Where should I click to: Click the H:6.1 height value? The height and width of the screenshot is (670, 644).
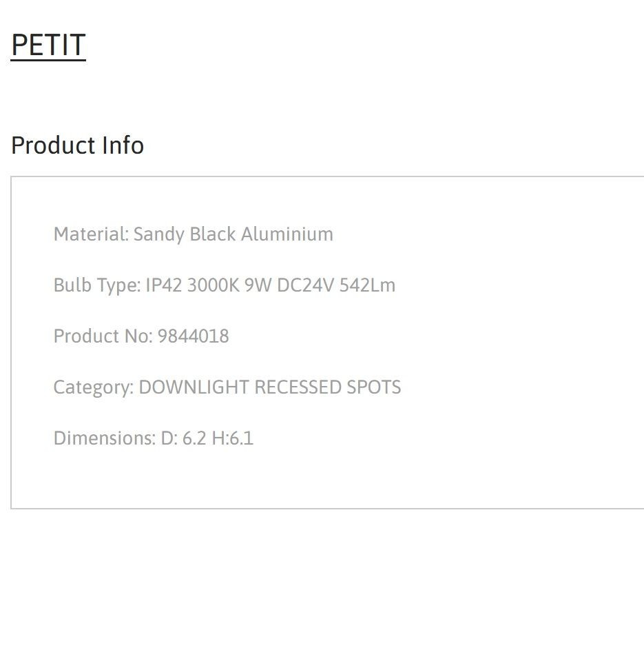tap(233, 438)
